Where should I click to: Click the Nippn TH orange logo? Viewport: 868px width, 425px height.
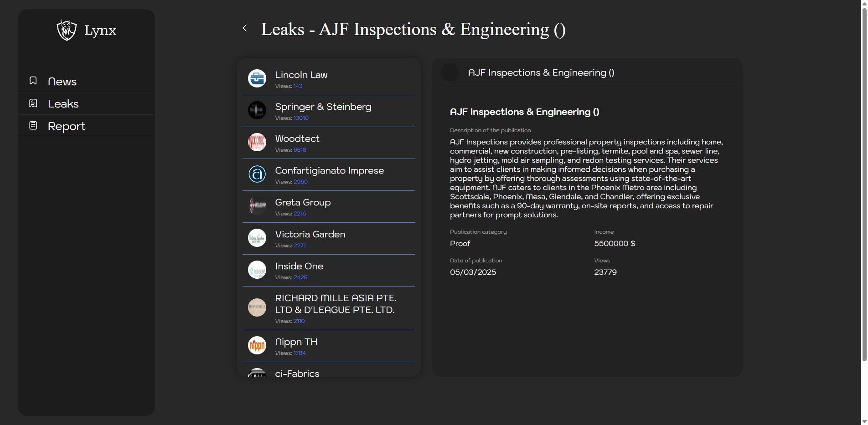point(257,345)
